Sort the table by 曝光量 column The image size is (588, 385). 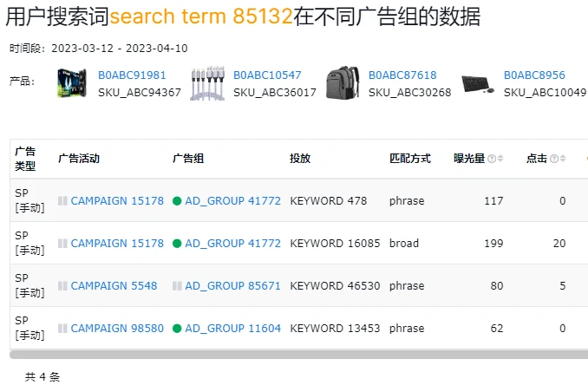500,159
